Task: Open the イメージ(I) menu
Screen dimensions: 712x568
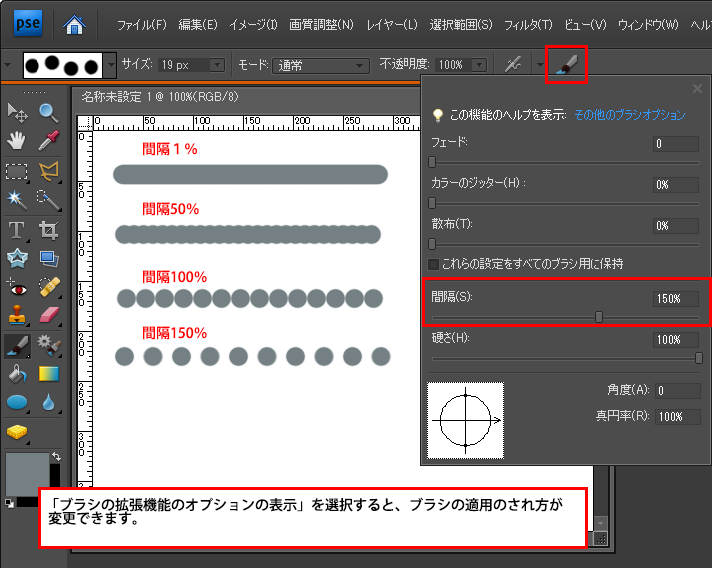Action: [x=253, y=25]
